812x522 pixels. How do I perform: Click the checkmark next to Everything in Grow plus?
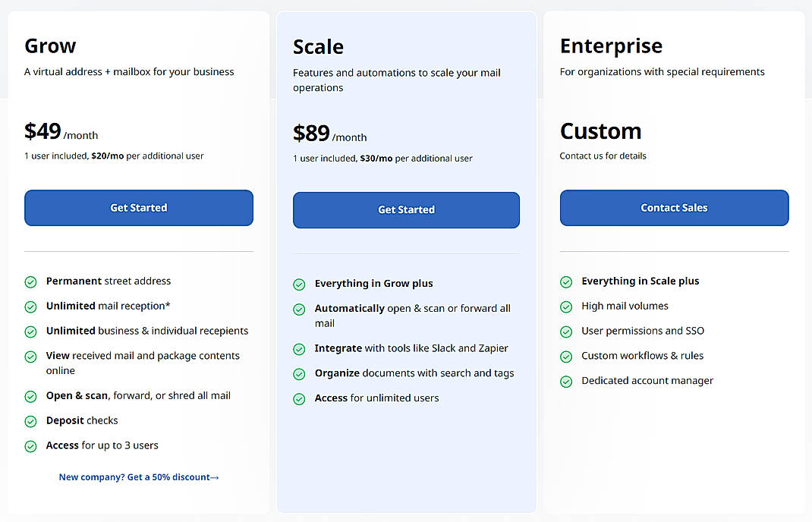click(299, 284)
